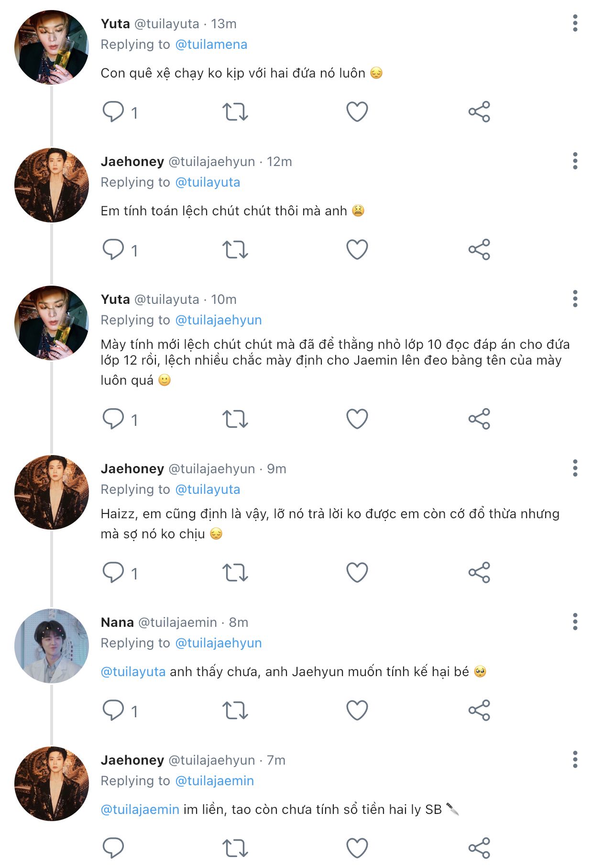Like Nana's 8m tweet

357,711
